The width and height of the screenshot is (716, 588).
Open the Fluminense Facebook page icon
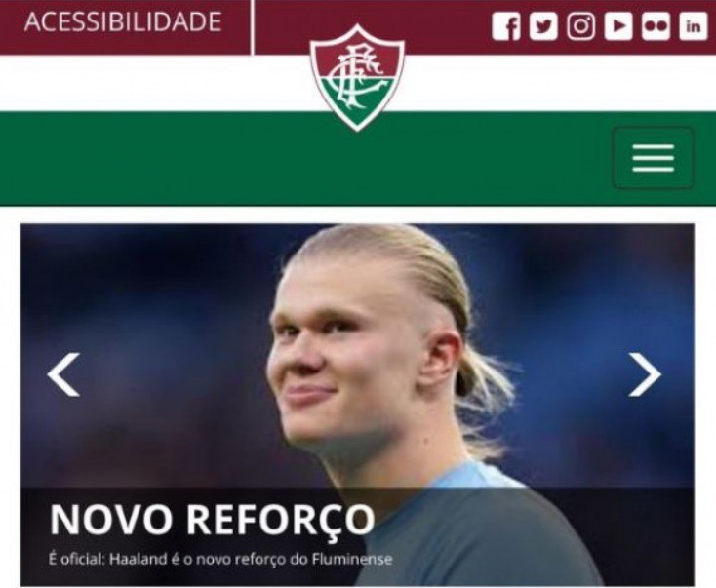506,26
